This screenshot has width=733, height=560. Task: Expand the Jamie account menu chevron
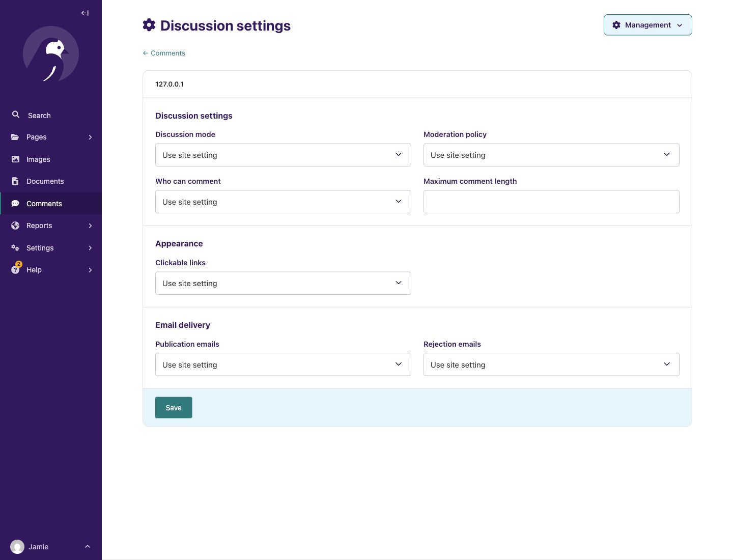point(88,546)
